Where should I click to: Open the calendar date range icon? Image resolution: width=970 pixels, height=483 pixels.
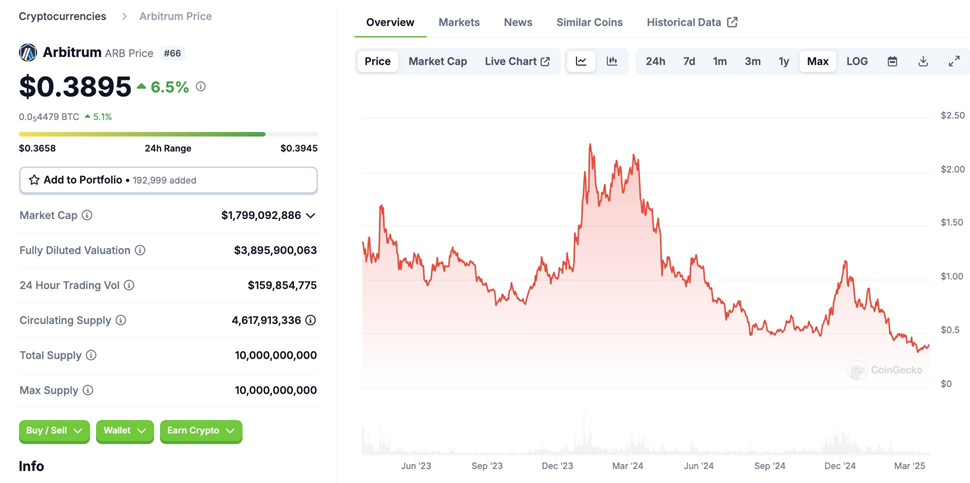[x=892, y=61]
